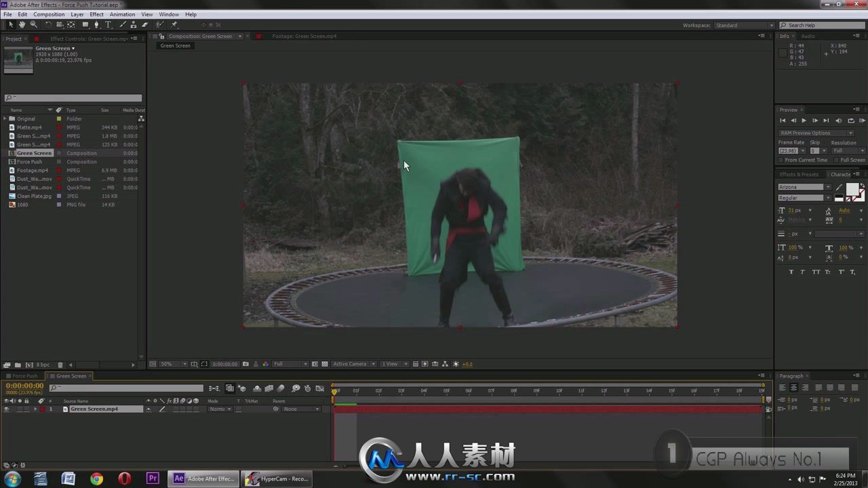Image resolution: width=868 pixels, height=488 pixels.
Task: Toggle transparency grid in the viewer
Action: (325, 364)
